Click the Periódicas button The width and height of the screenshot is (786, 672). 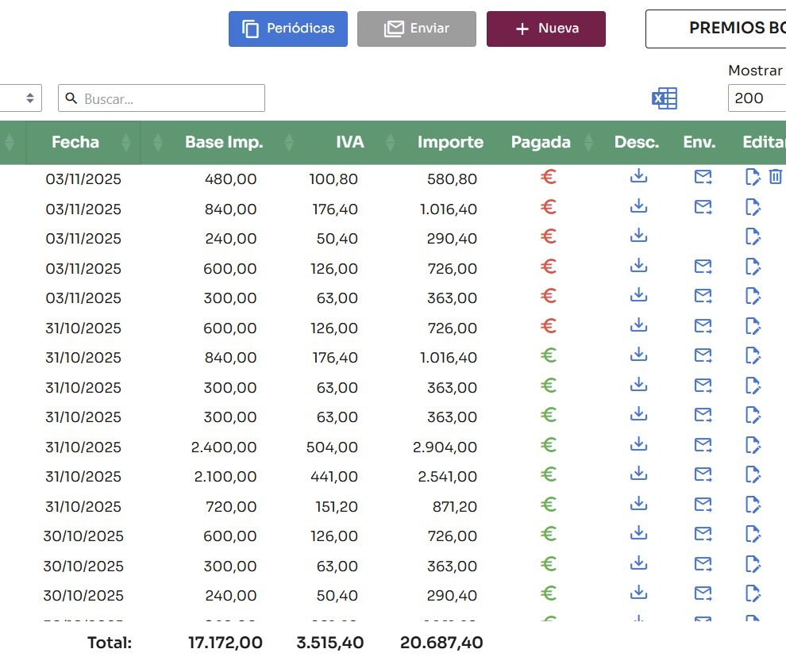click(288, 29)
